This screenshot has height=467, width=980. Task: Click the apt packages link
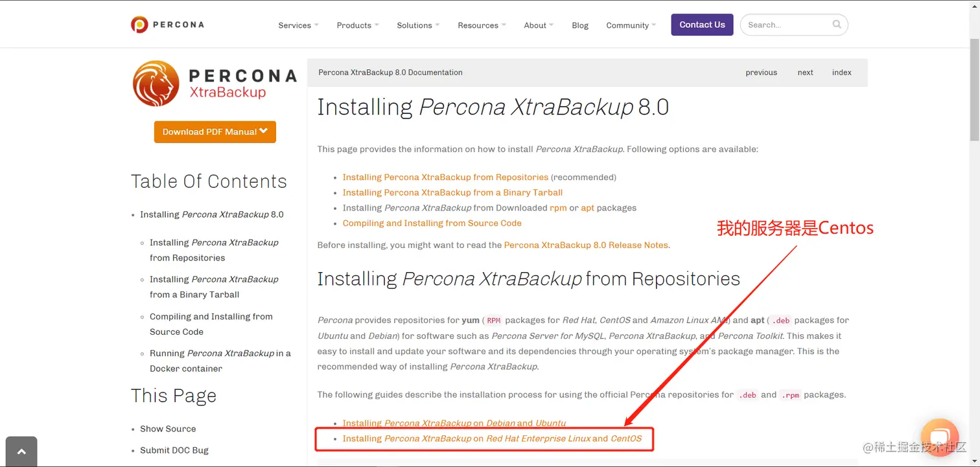[x=587, y=208]
